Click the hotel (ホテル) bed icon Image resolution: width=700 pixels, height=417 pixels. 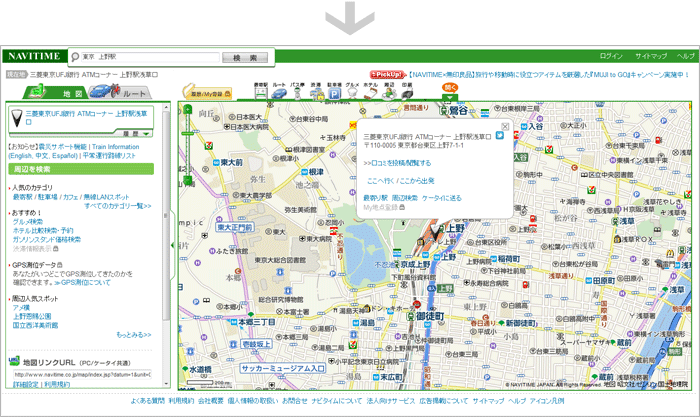[x=371, y=91]
